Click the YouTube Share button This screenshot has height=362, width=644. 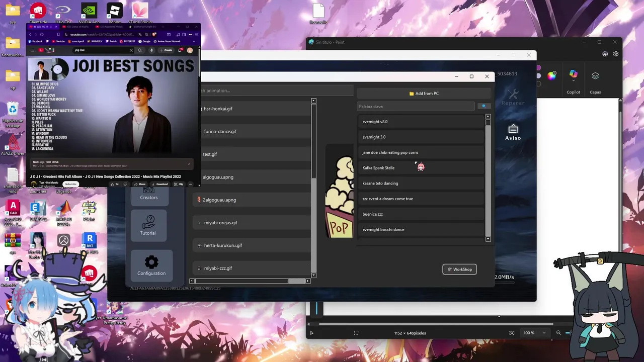tap(139, 184)
